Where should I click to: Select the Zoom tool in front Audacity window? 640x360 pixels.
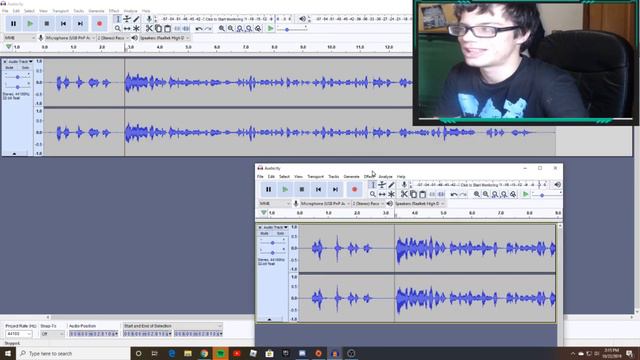[x=373, y=194]
